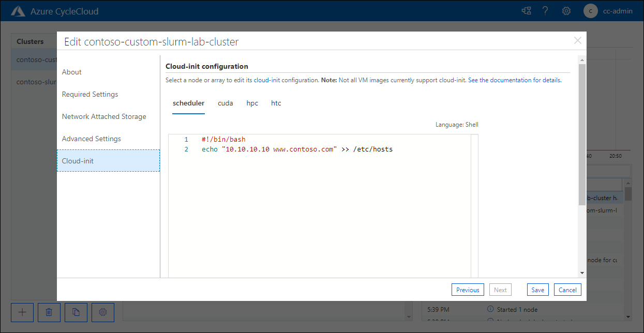Click the cluster topology icon in the top bar
The height and width of the screenshot is (333, 644).
point(526,10)
